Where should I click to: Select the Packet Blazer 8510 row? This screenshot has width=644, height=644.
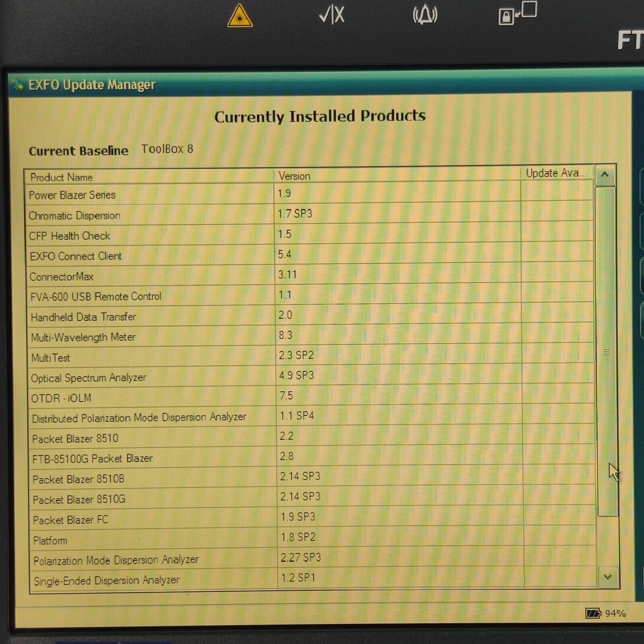coord(311,437)
